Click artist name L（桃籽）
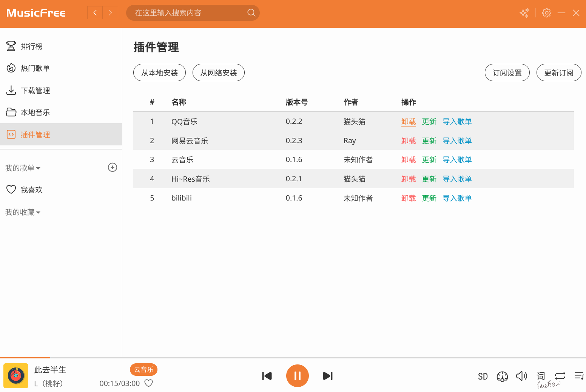This screenshot has width=586, height=392. coord(49,384)
